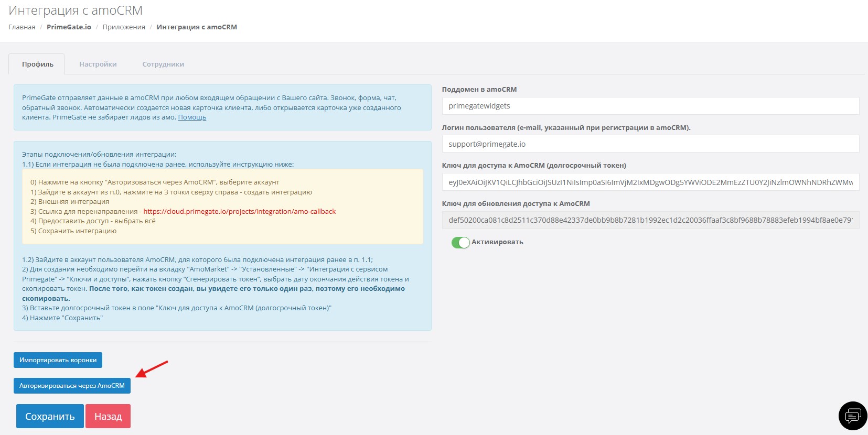Screen dimensions: 868x435
Task: Click the label Поддомен в amoCRM
Action: click(x=479, y=89)
